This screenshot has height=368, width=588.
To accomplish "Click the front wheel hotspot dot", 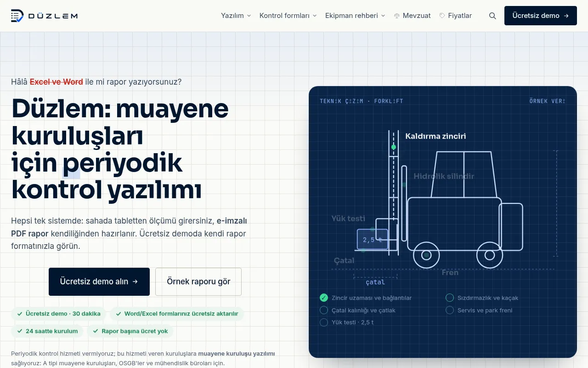I will pos(426,255).
